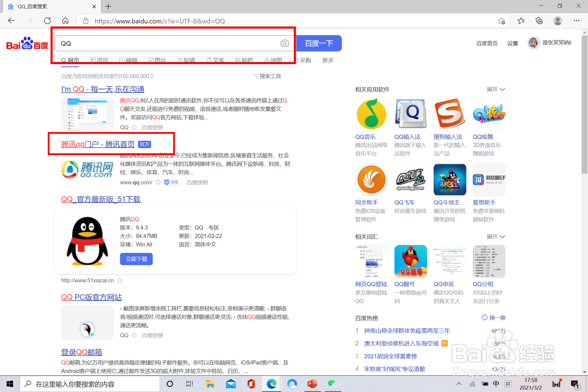
Task: Open Task View in taskbar
Action: coord(189,384)
